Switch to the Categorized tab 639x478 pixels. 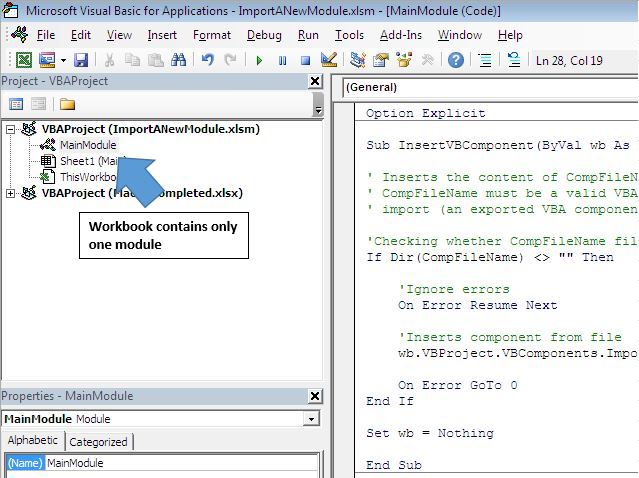point(98,442)
